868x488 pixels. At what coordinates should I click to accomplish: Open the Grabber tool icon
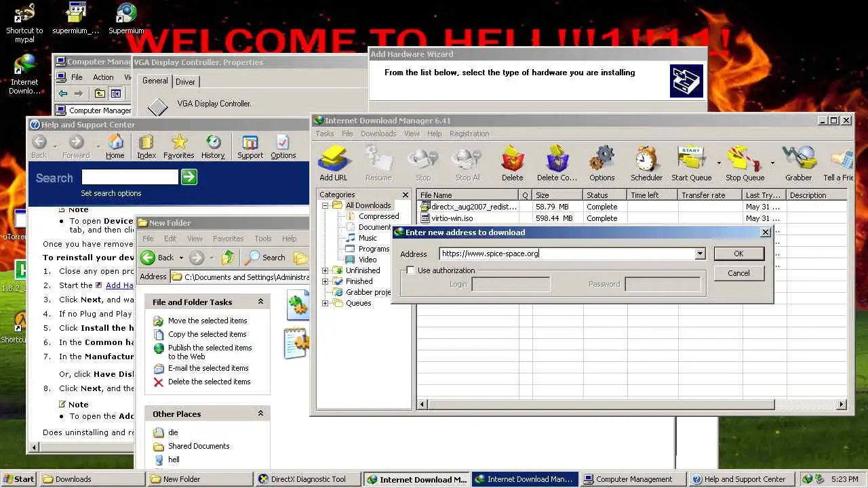coord(798,163)
